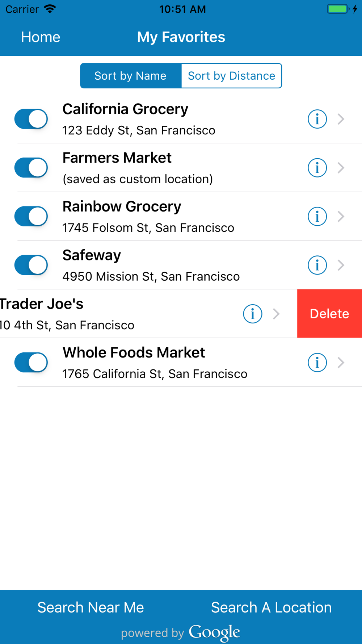
Task: Open Search A Location
Action: pos(271,607)
